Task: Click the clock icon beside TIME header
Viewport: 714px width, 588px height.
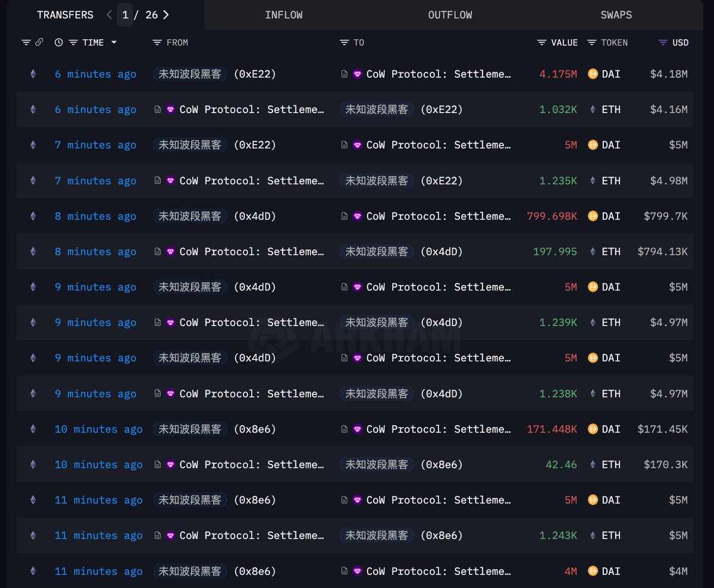Action: coord(58,42)
